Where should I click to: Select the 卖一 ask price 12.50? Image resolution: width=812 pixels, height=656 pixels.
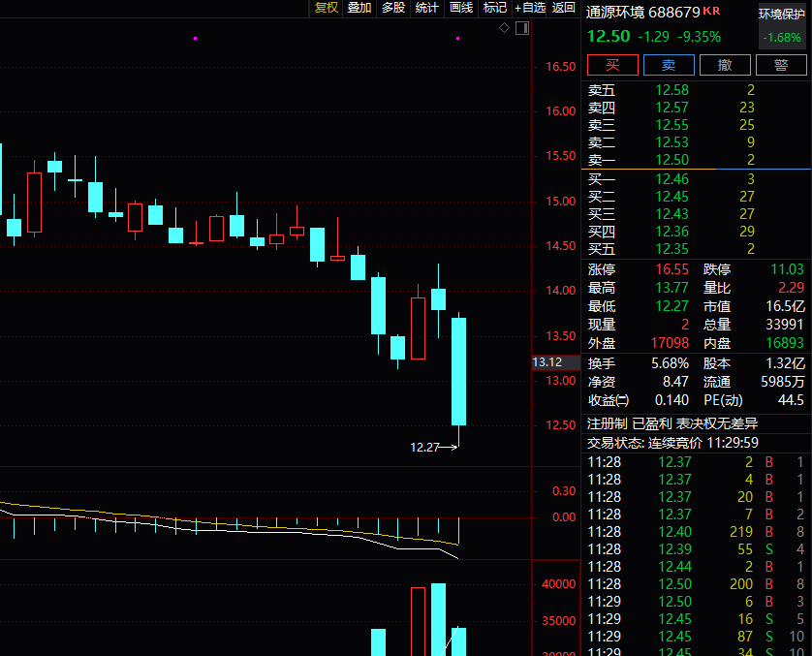(671, 160)
